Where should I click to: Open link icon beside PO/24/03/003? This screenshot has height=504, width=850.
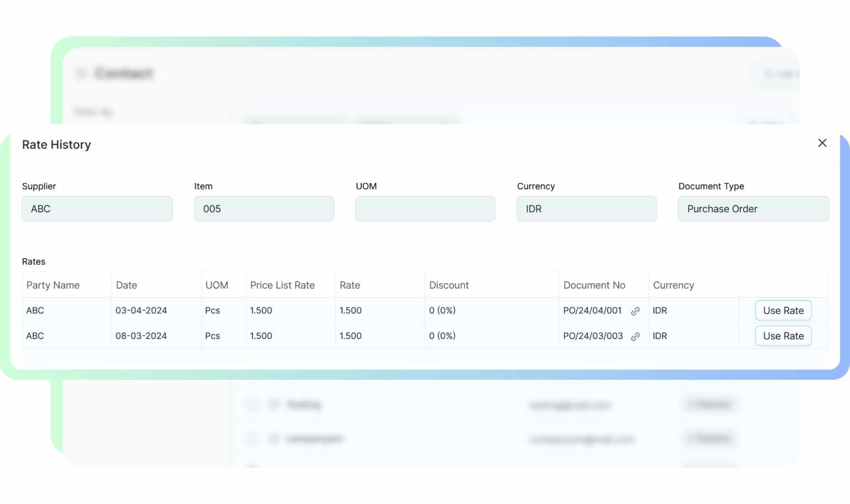pos(635,337)
